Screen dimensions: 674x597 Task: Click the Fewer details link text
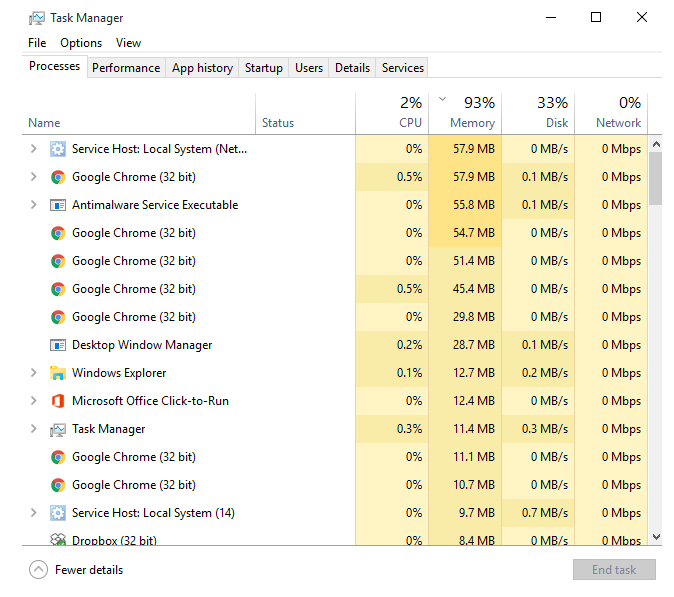(x=89, y=570)
